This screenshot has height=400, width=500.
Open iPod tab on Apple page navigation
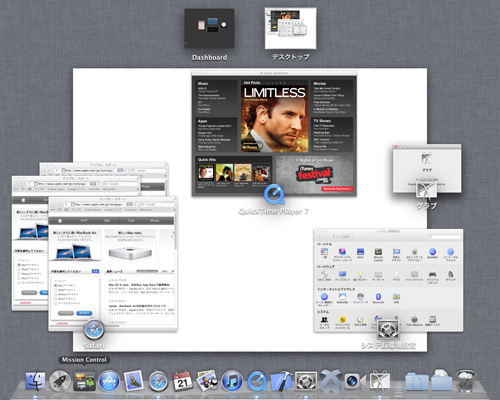click(x=131, y=221)
